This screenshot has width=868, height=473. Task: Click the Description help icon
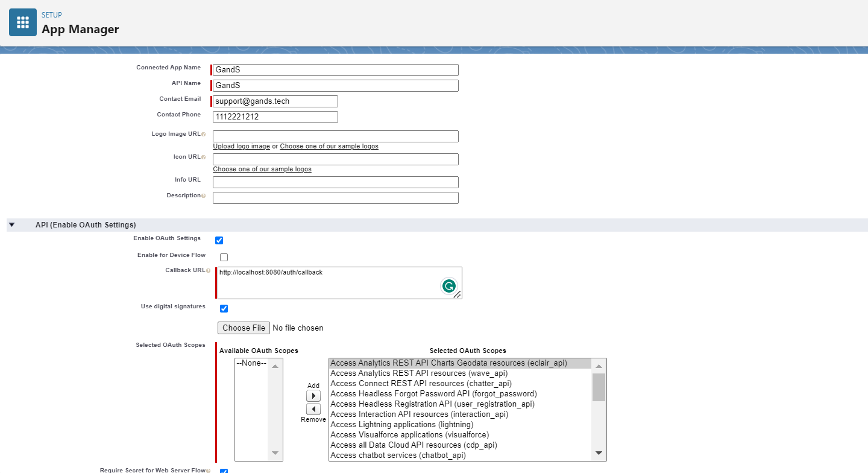coord(203,196)
